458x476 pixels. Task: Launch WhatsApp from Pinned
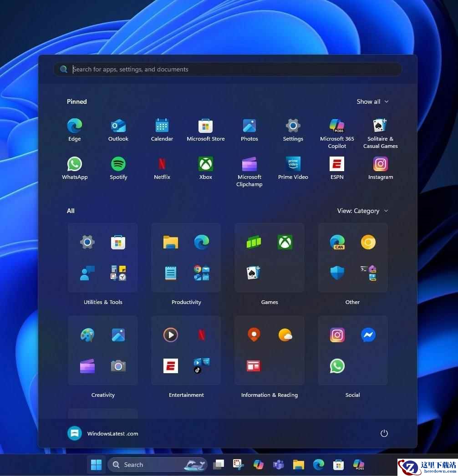[74, 168]
